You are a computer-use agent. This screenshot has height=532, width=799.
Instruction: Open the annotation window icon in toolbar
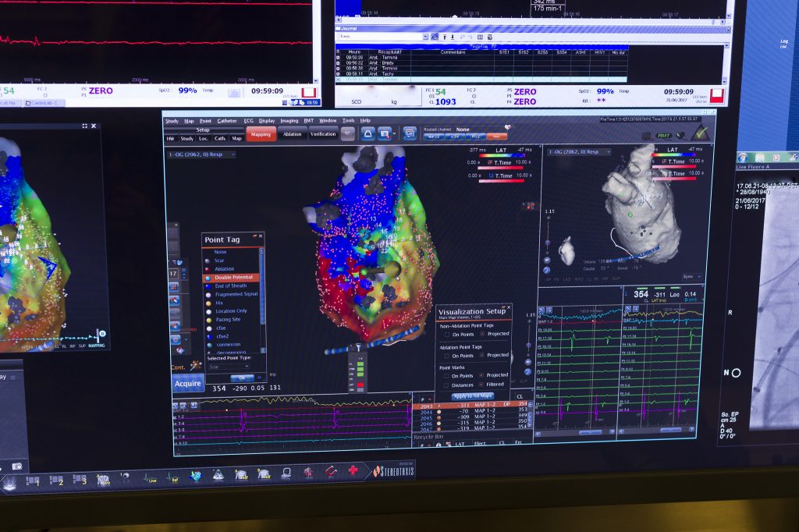(409, 133)
